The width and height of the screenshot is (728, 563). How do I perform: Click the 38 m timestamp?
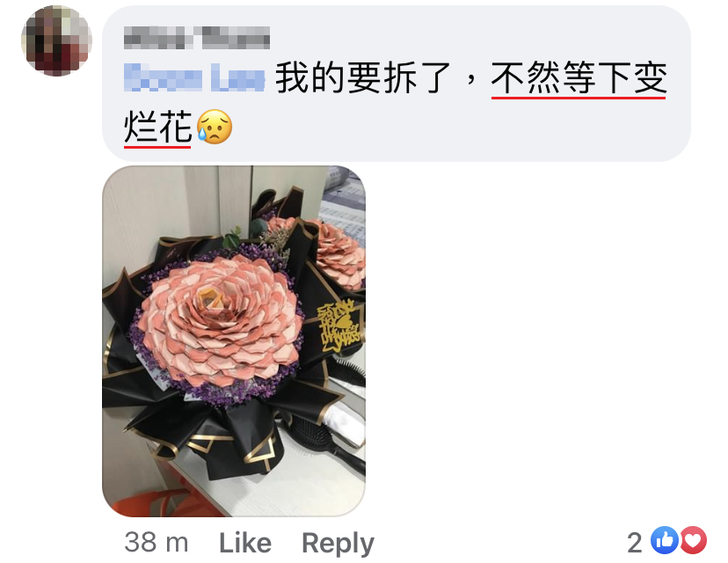click(157, 543)
